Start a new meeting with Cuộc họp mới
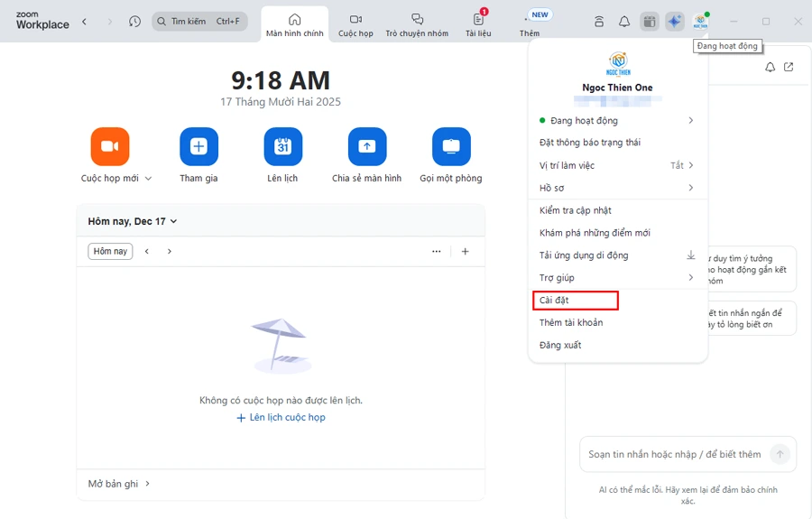 tap(110, 146)
